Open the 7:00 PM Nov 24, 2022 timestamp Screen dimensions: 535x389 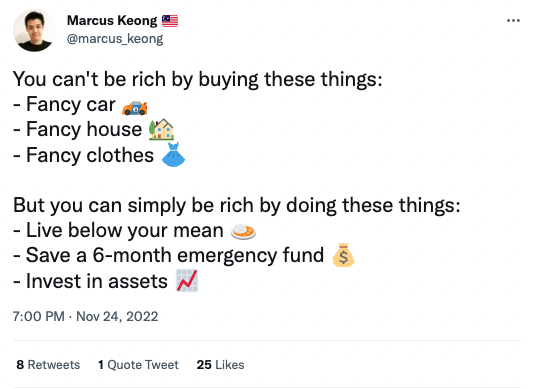click(85, 316)
